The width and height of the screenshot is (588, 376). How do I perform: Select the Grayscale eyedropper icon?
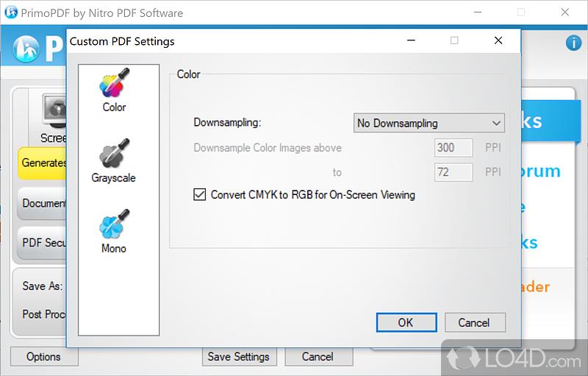[x=115, y=153]
